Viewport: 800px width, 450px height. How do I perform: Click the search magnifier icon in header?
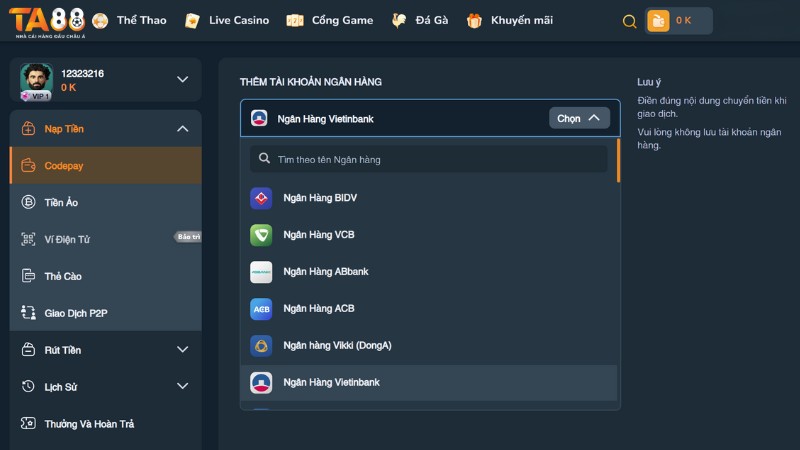(630, 21)
